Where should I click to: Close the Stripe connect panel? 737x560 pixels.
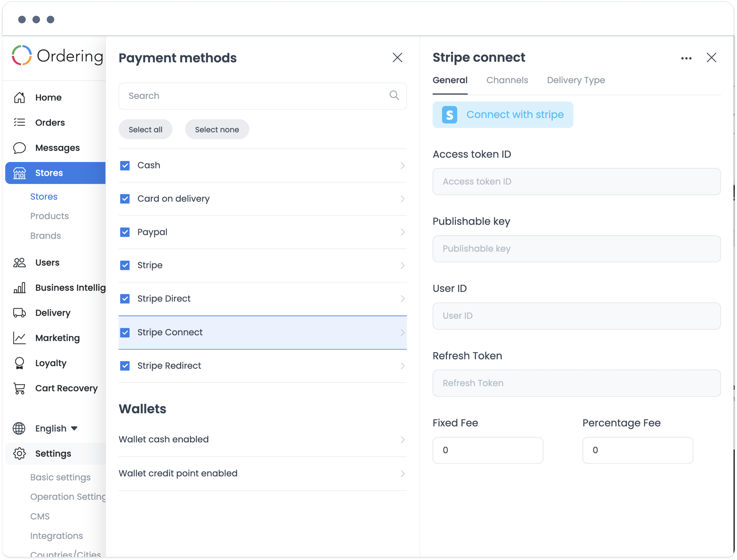pyautogui.click(x=711, y=58)
